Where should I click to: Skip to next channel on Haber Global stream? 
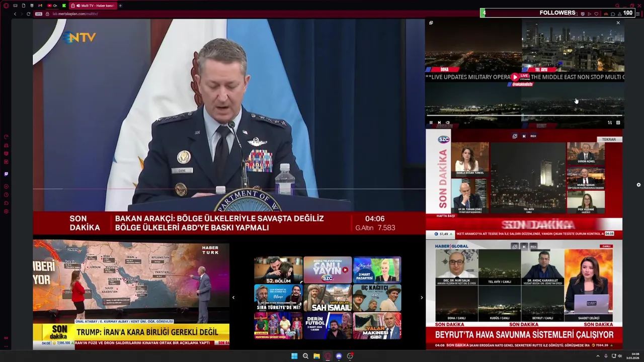[x=524, y=246]
